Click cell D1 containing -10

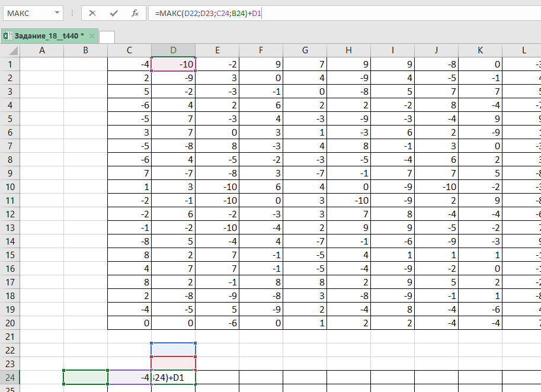(173, 64)
